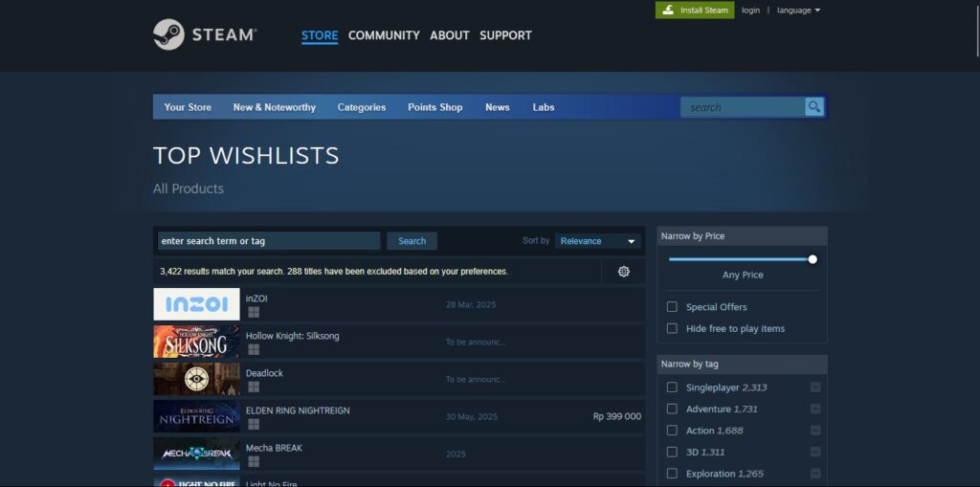
Task: Open the inZOI thumbnail image
Action: (196, 304)
